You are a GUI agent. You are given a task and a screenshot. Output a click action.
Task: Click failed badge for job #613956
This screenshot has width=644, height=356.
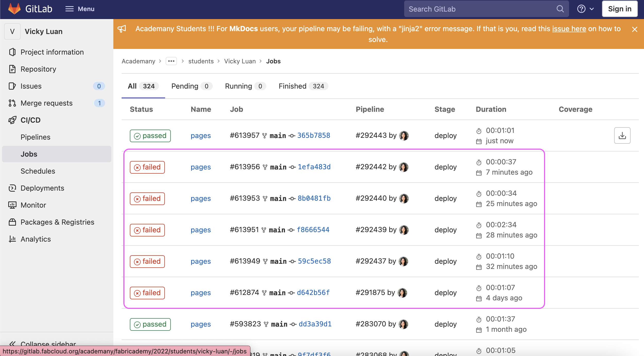pos(147,167)
